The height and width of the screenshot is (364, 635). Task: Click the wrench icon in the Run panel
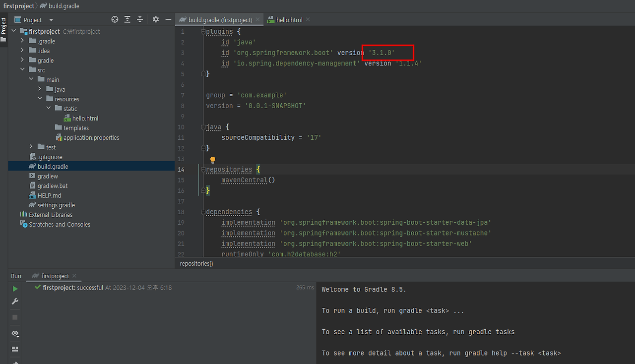pos(15,302)
